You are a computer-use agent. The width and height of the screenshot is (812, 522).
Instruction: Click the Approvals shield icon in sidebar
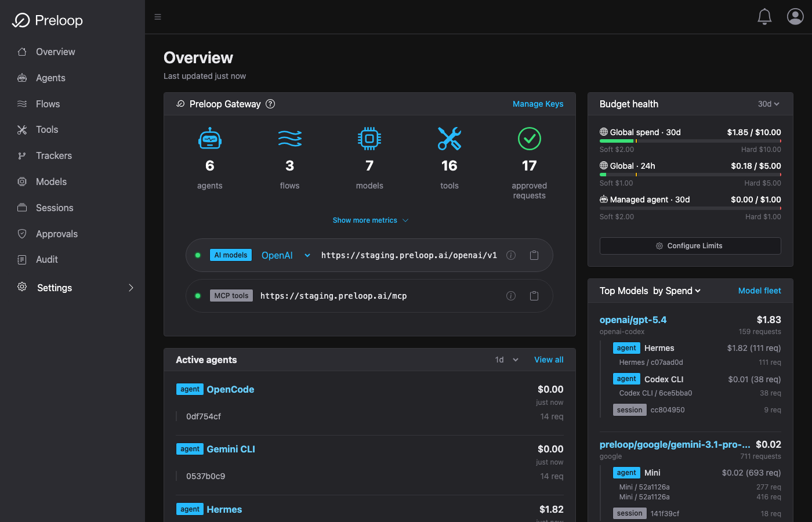point(22,234)
